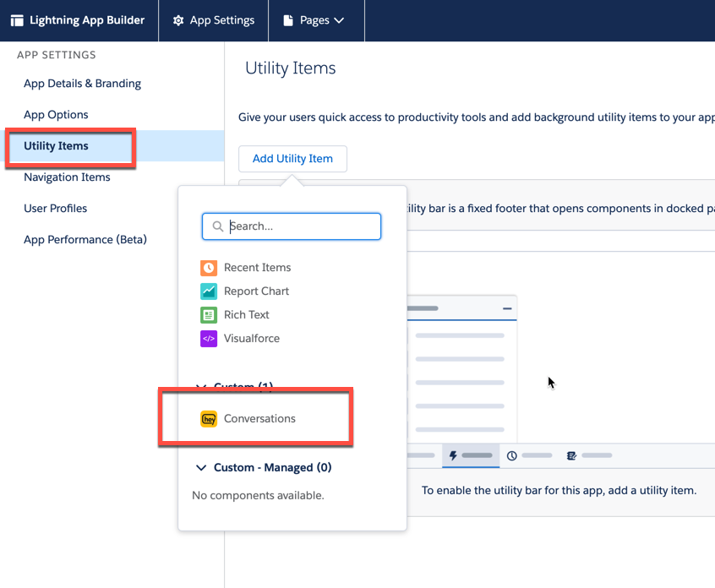715x588 pixels.
Task: Choose Report Chart component
Action: tap(256, 291)
